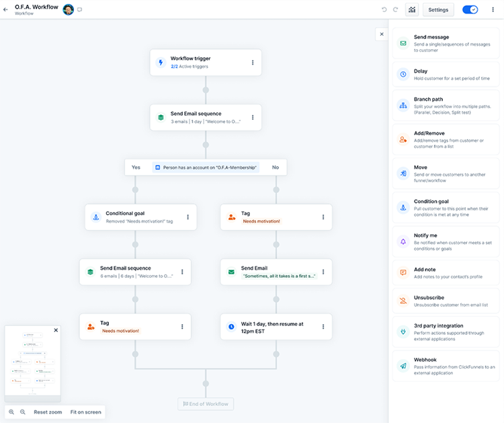Click the 3rd party integration plug icon
Viewport: 504px width, 423px height.
pos(403,332)
